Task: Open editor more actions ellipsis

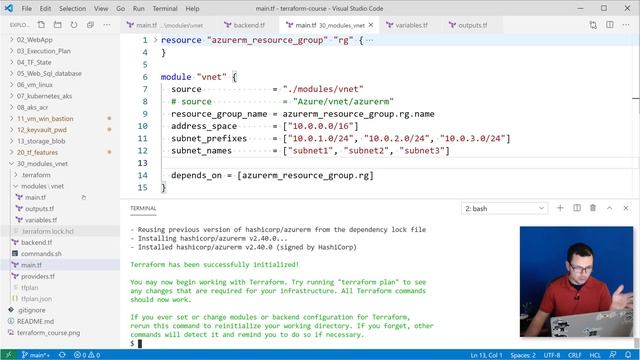Action: (626, 25)
